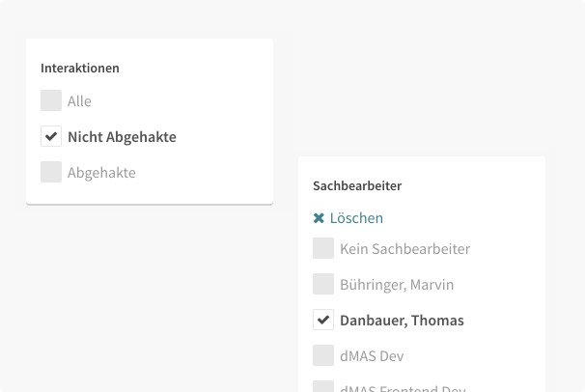Uncheck the Danbauer, Thomas checkbox

click(x=323, y=320)
